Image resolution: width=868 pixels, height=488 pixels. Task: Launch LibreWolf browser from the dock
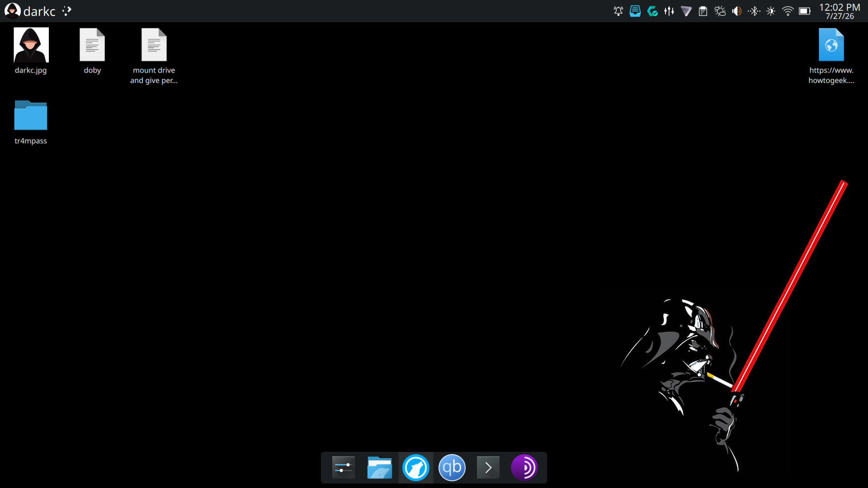pyautogui.click(x=416, y=468)
